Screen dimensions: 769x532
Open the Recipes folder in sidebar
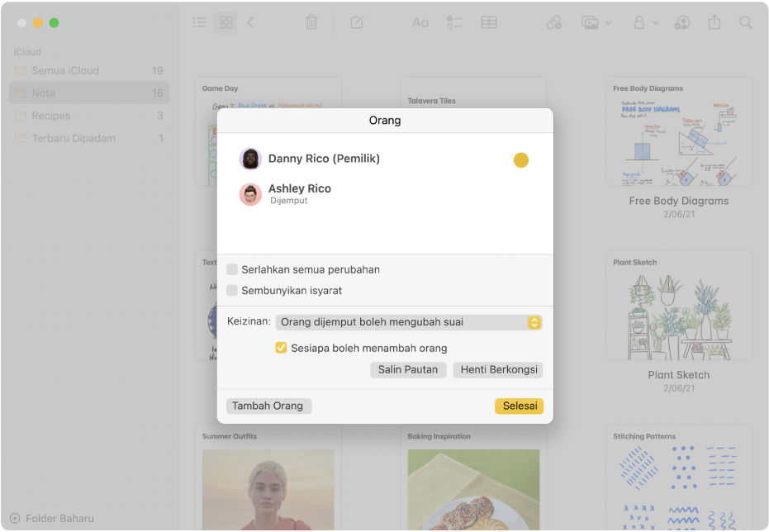(89, 116)
